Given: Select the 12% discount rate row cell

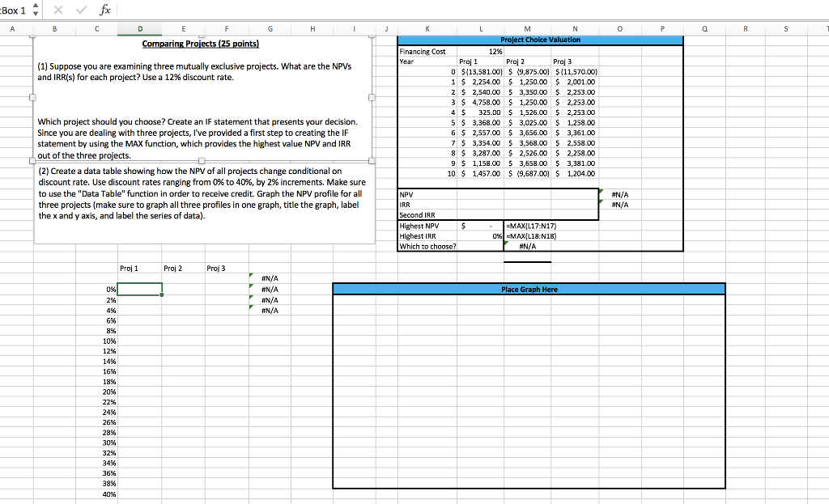Looking at the screenshot, I should (x=97, y=351).
